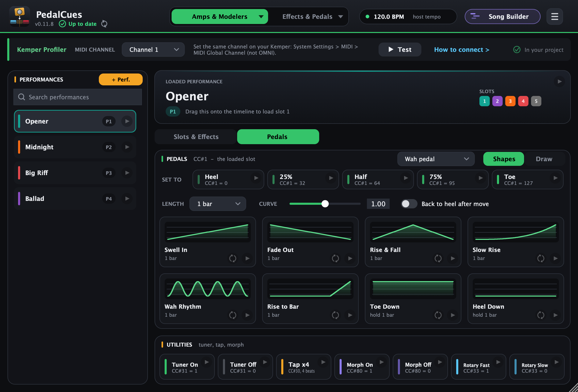The height and width of the screenshot is (392, 578).
Task: Select slot 5 gray swatch
Action: (536, 101)
